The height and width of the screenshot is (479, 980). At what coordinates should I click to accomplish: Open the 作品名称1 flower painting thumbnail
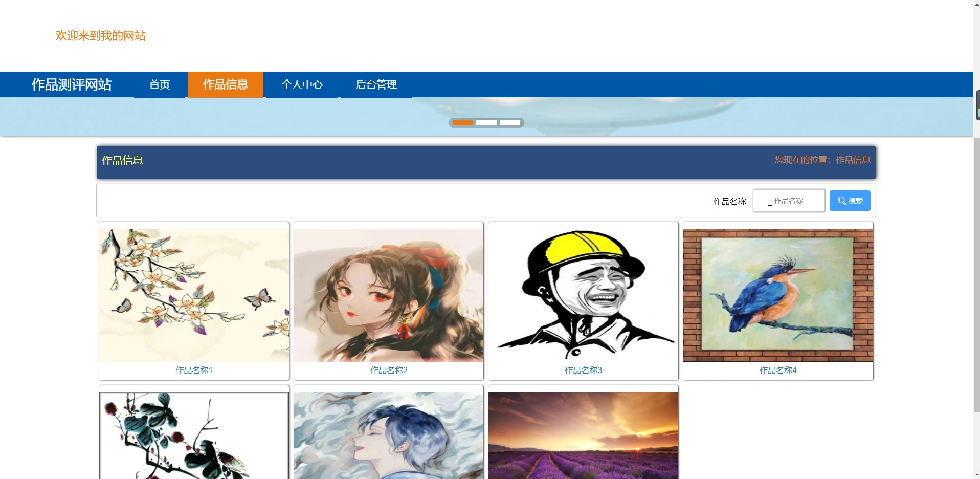coord(194,295)
